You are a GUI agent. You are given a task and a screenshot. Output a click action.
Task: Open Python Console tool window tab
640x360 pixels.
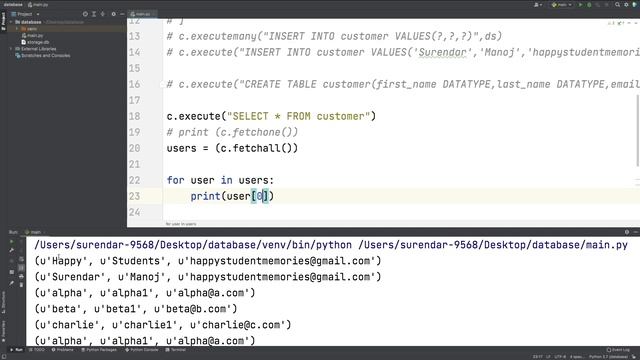click(x=142, y=350)
